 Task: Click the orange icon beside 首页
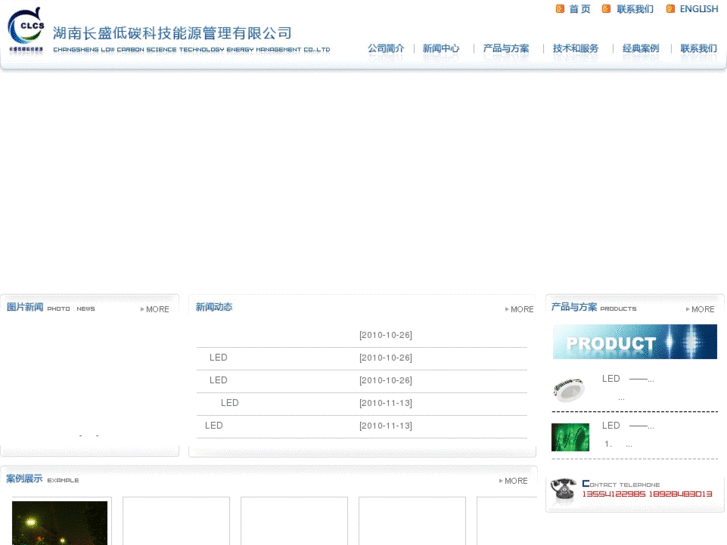[x=560, y=9]
